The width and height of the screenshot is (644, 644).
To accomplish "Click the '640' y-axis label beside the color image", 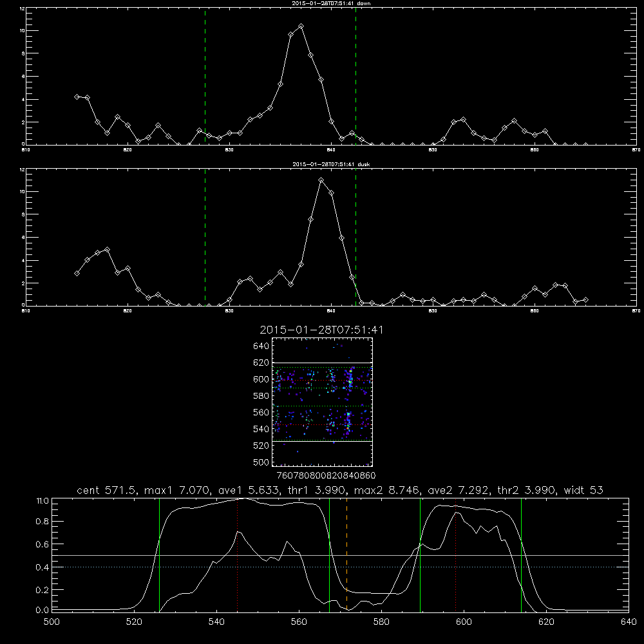I will [261, 346].
